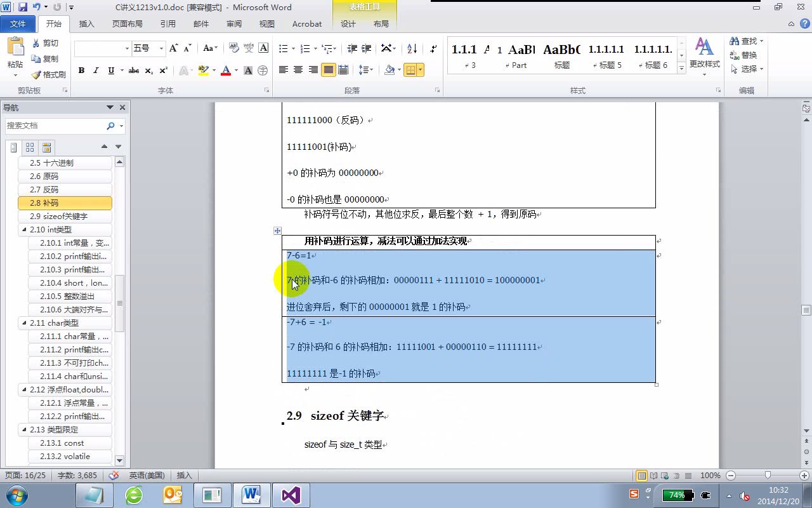
Task: Collapse 2.10 int类型 tree node
Action: pos(24,230)
